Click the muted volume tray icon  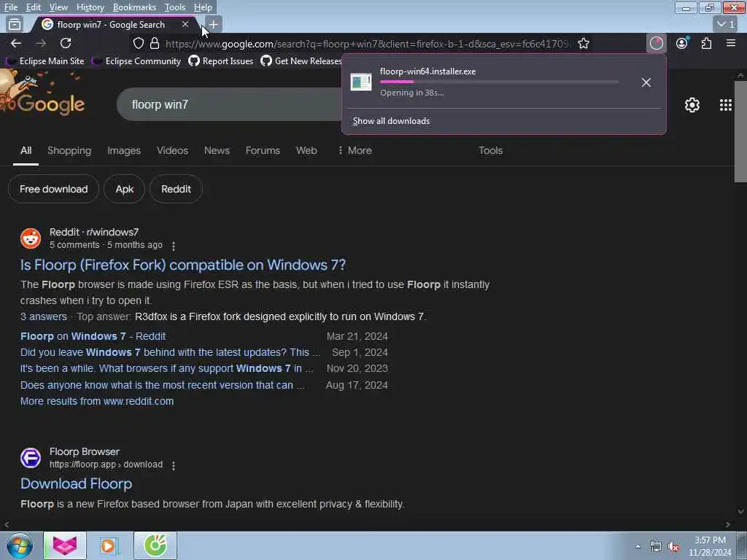point(673,547)
